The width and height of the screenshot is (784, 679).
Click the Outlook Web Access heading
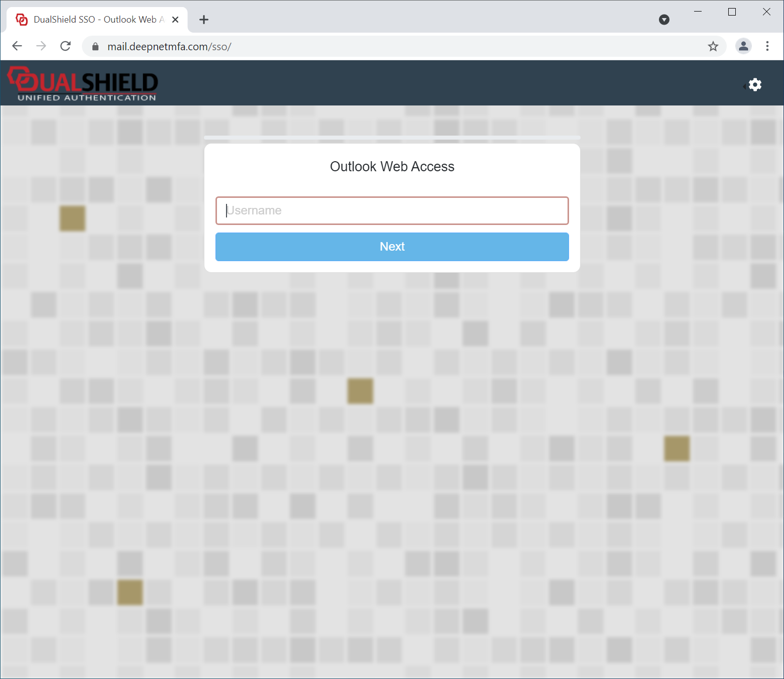coord(392,167)
